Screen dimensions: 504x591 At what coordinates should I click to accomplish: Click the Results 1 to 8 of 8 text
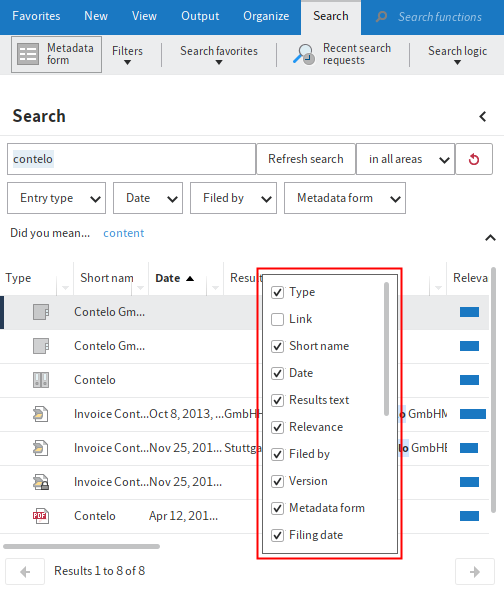100,571
